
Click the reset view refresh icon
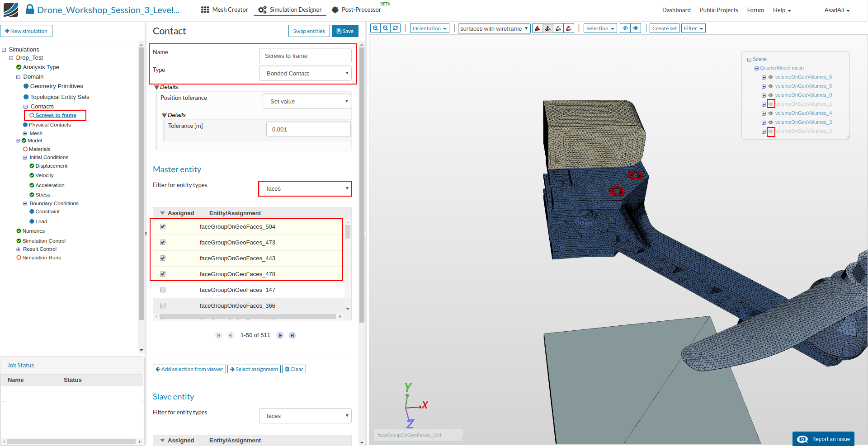point(396,28)
